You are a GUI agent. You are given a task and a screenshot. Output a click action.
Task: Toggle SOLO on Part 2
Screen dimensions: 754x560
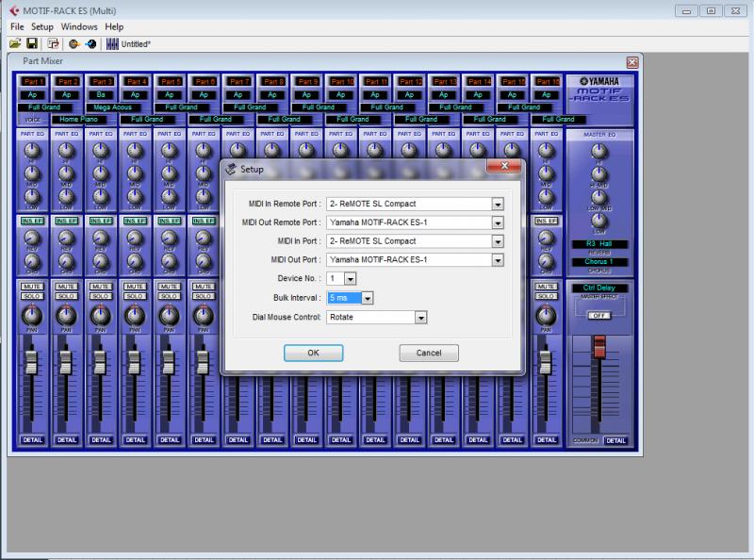click(66, 296)
